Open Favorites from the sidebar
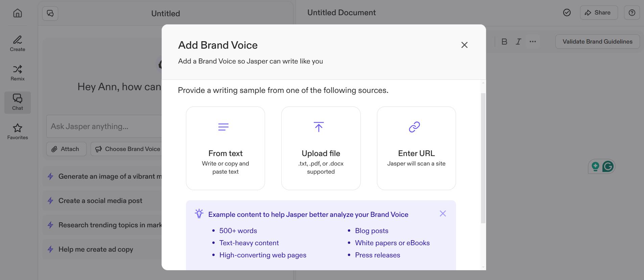The width and height of the screenshot is (644, 280). click(18, 132)
